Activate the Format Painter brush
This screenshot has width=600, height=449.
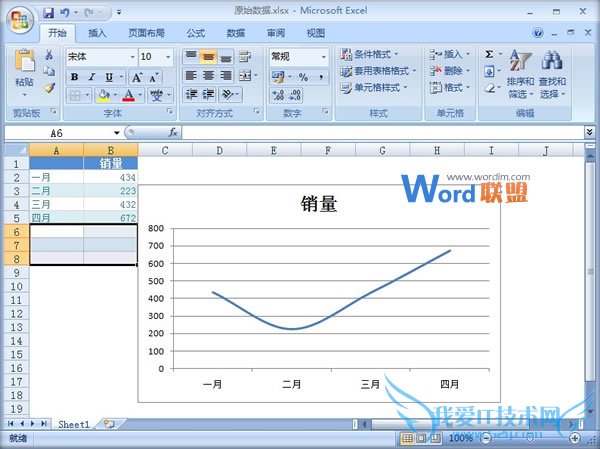point(49,88)
